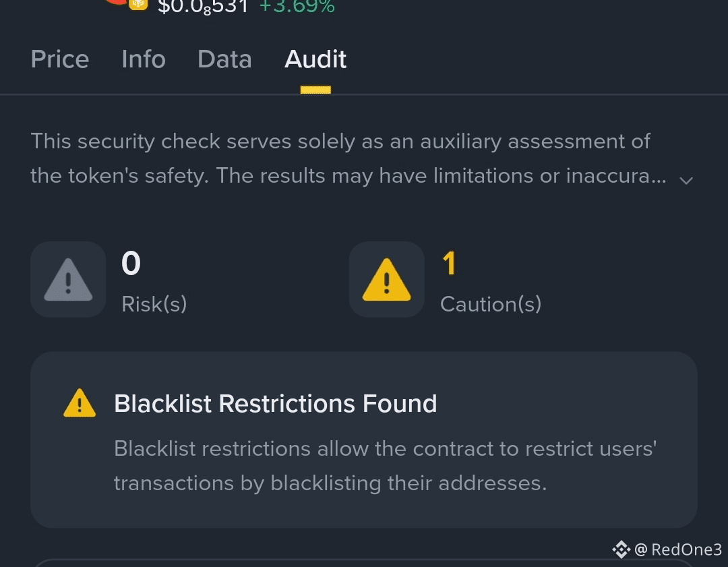Click the gray Risk warning triangle icon
This screenshot has width=728, height=567.
click(68, 280)
